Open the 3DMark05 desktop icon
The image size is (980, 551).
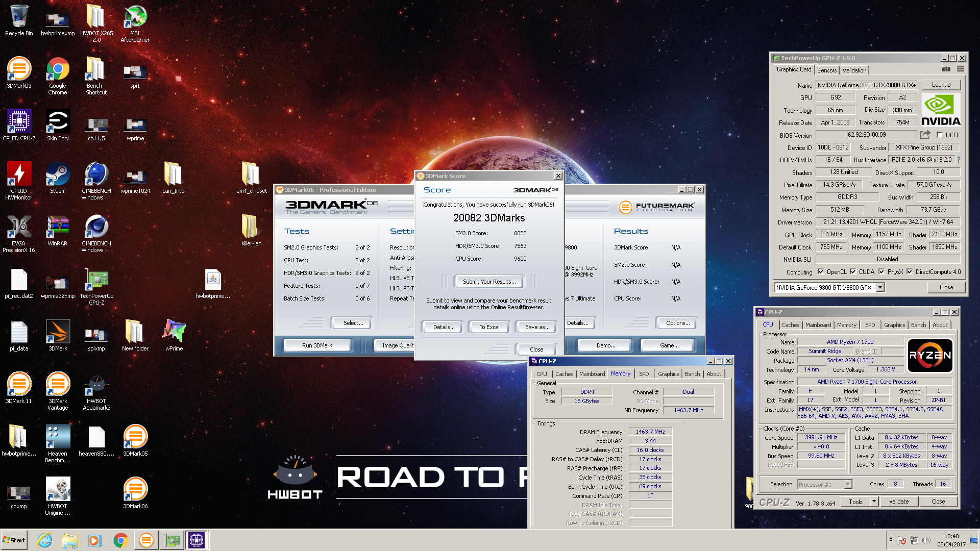pos(135,441)
